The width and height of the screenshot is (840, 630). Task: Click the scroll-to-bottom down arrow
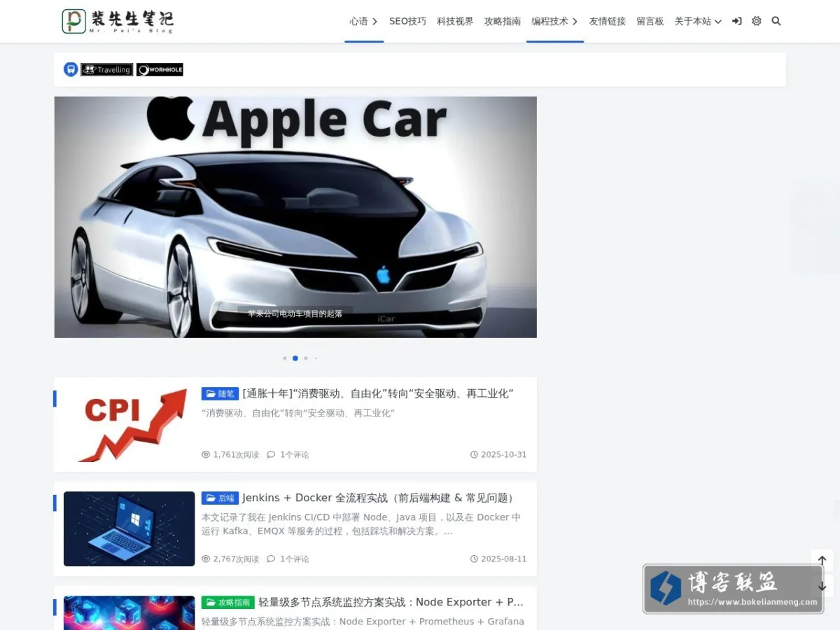coord(822,586)
